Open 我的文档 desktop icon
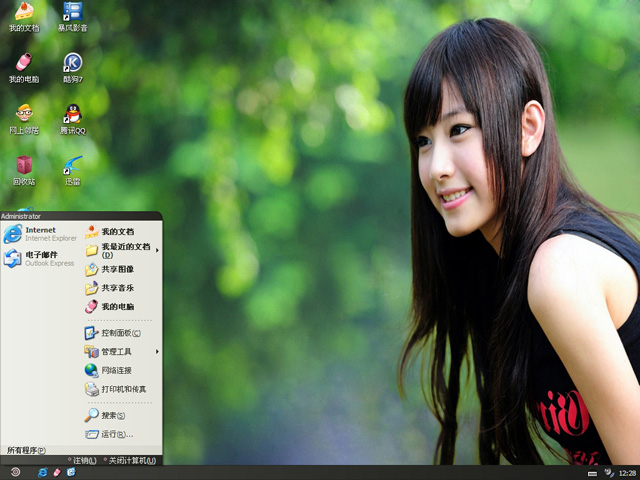The height and width of the screenshot is (480, 640). pos(24,14)
